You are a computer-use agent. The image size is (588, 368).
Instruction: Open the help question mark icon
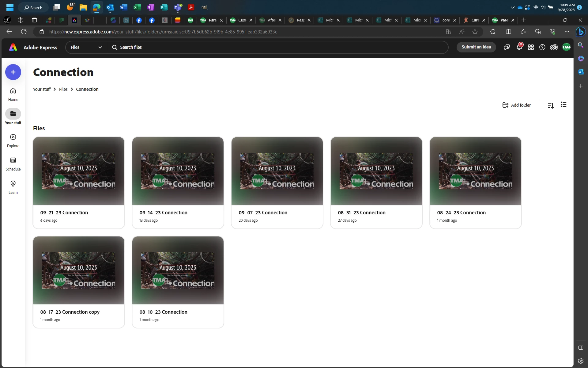542,47
